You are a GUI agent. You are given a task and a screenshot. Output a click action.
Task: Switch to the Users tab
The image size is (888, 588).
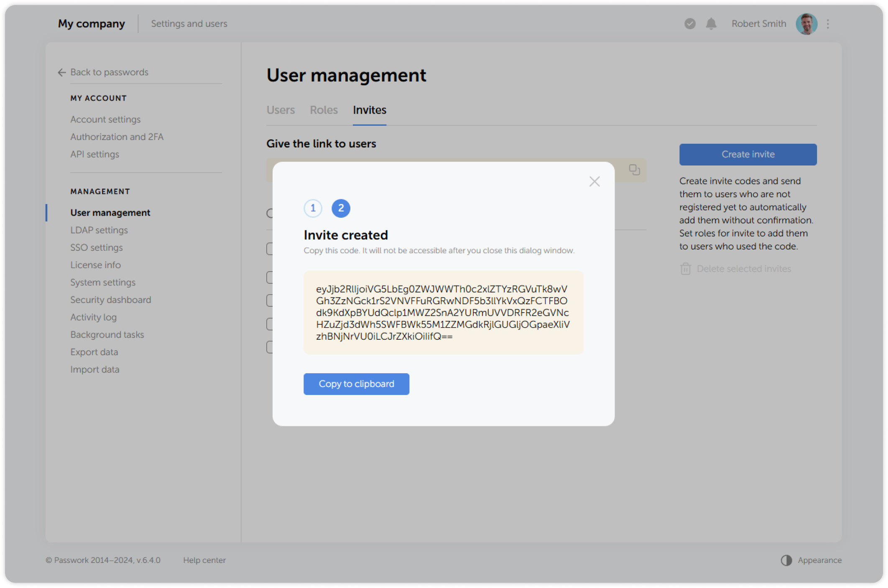[x=281, y=110]
